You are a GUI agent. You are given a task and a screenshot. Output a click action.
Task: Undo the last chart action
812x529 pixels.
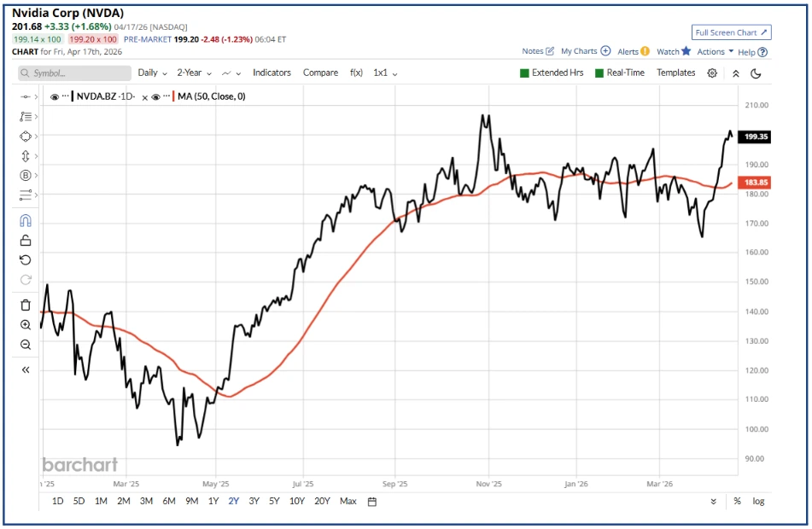point(26,260)
